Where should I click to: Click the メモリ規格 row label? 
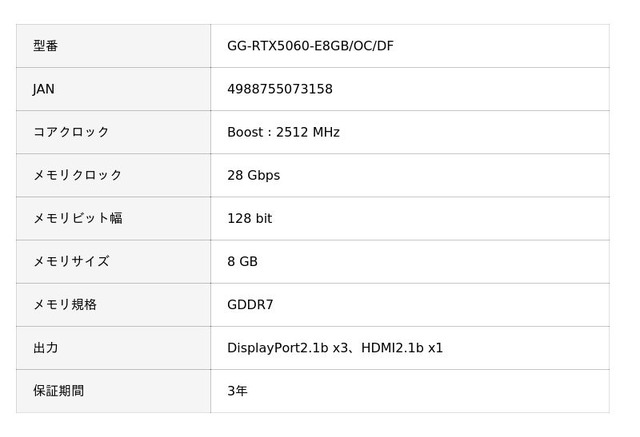tap(65, 305)
